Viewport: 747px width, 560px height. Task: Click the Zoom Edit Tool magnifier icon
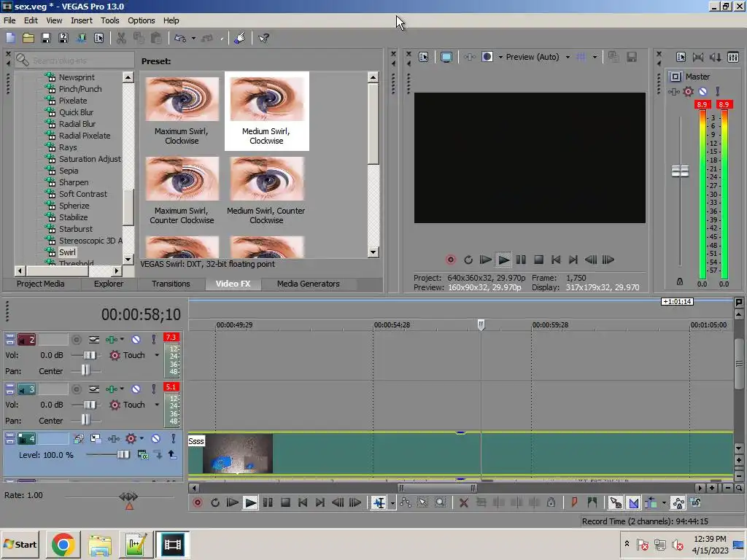pyautogui.click(x=440, y=502)
